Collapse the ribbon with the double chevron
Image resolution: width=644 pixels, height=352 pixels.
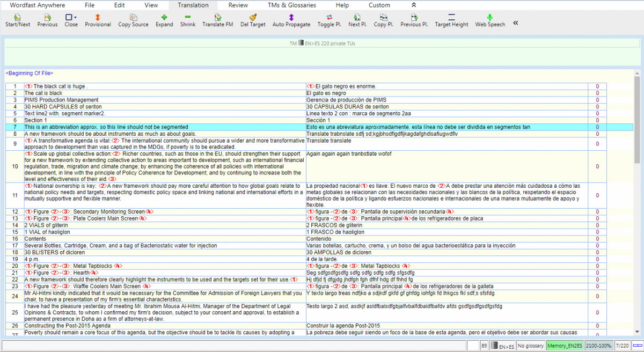click(413, 5)
